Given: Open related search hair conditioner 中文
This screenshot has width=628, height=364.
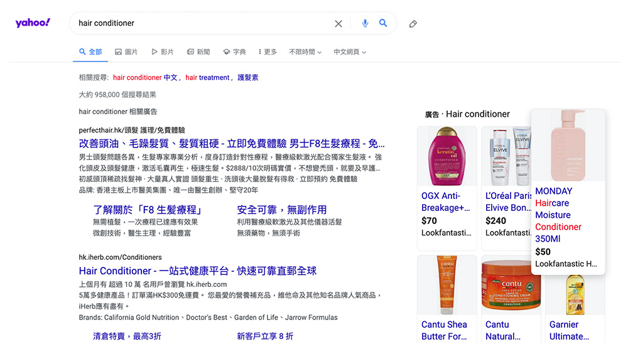Looking at the screenshot, I should 145,77.
